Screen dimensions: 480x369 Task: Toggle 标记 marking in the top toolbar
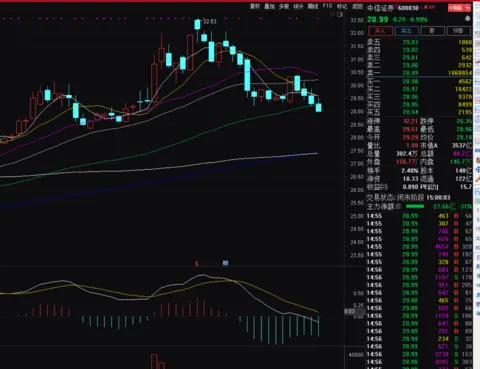pyautogui.click(x=342, y=6)
